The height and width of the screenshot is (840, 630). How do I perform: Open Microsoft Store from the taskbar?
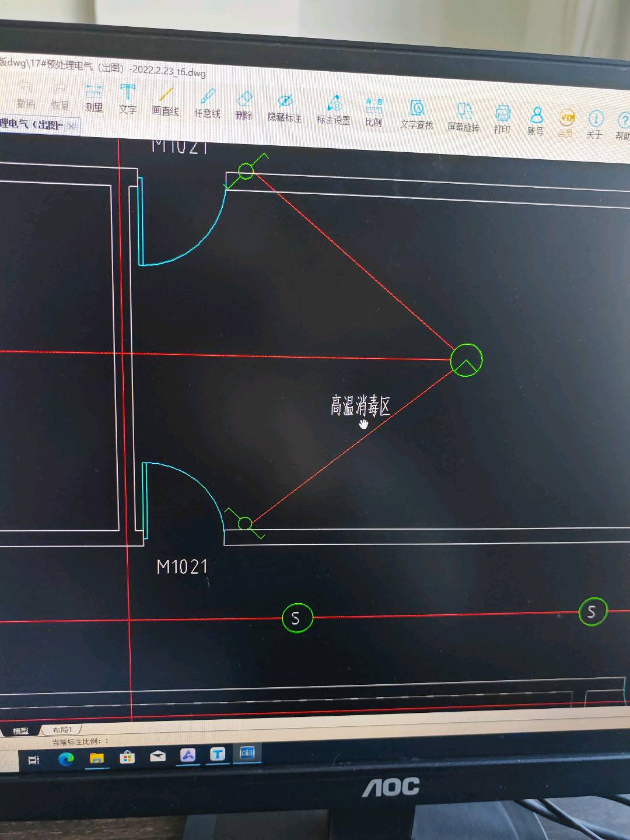pos(127,757)
